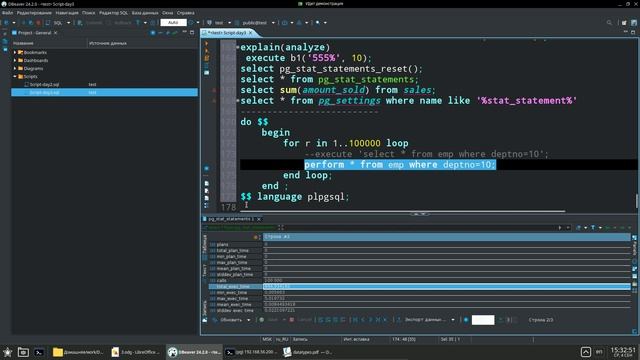Expand the Dashboards folder
Screen dimensions: 640x360
point(15,60)
